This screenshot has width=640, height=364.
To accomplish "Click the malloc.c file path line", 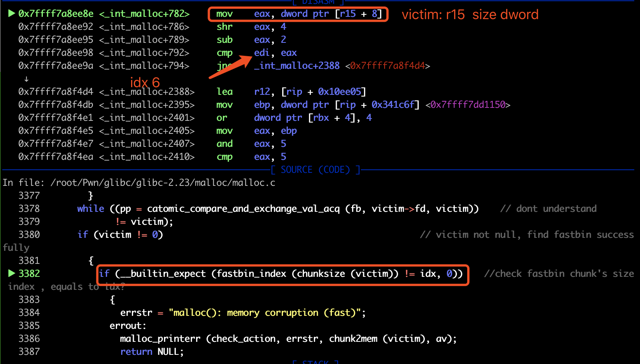I will [139, 183].
